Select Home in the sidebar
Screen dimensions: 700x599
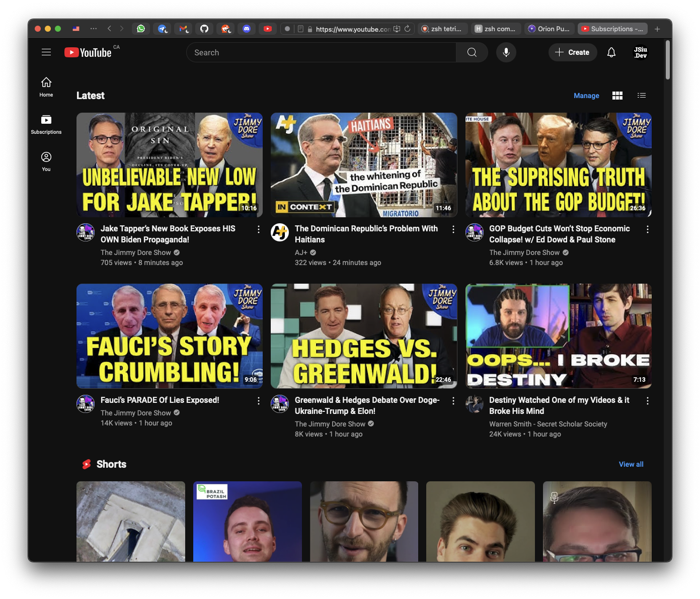pos(46,87)
